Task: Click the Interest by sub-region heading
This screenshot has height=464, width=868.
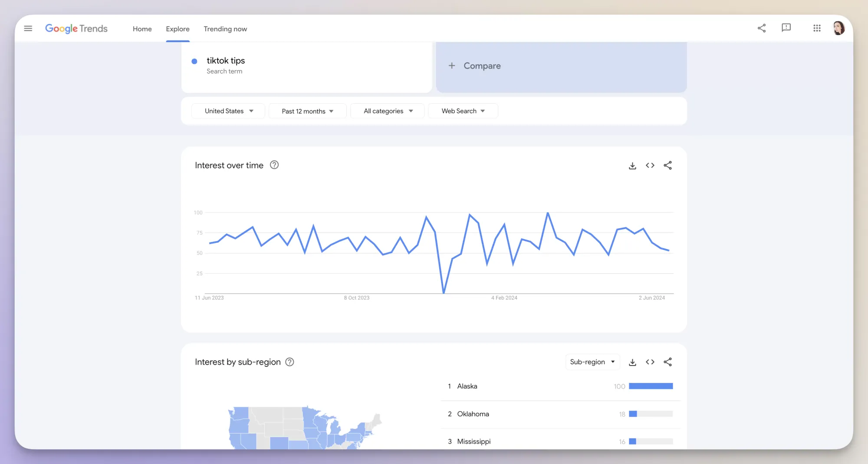Action: point(238,362)
